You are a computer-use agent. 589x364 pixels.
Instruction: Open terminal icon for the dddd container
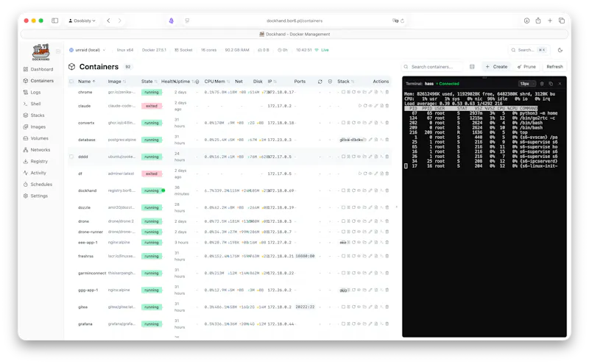[381, 157]
